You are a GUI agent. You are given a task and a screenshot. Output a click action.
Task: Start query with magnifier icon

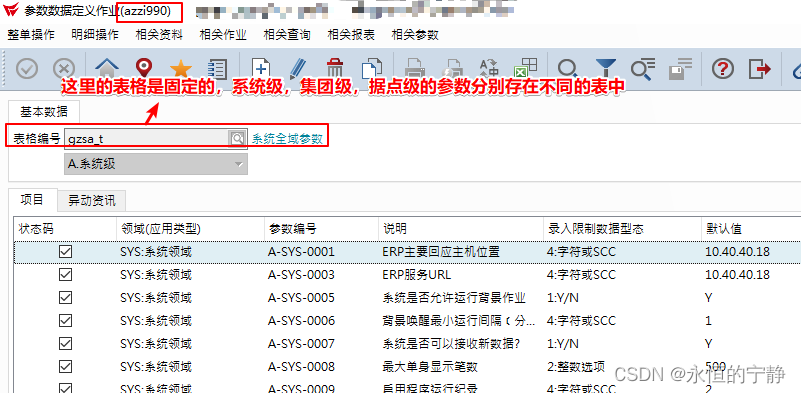(x=568, y=68)
